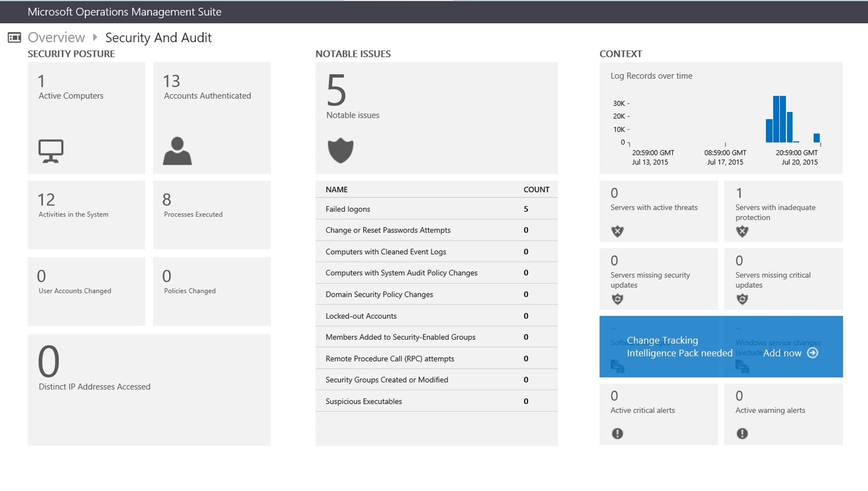Click shield icon under Servers with active threats
This screenshot has width=868, height=491.
click(617, 231)
